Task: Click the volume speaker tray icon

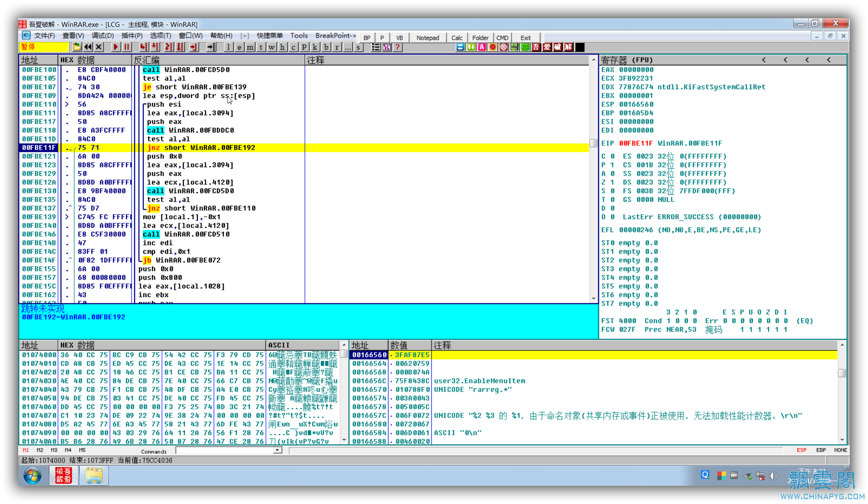Action: click(773, 476)
